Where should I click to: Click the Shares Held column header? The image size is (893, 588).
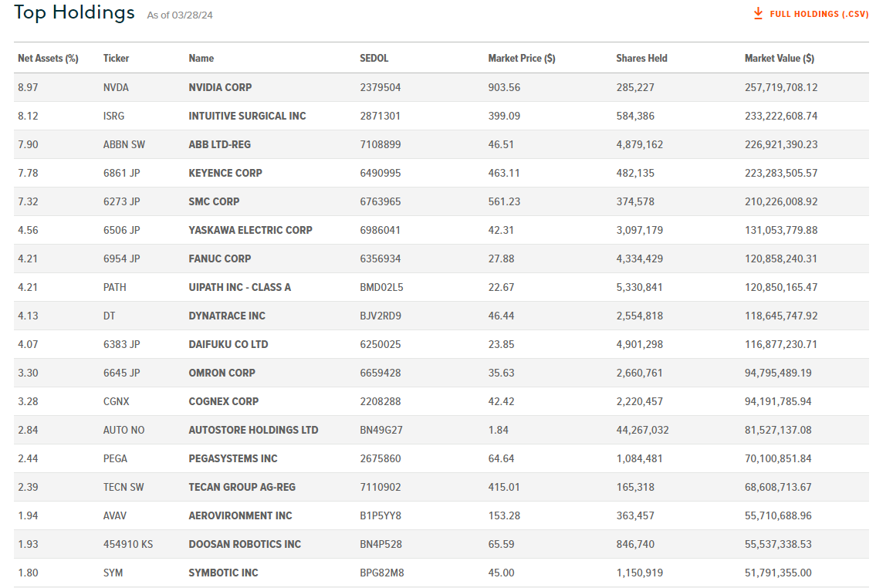click(x=641, y=58)
